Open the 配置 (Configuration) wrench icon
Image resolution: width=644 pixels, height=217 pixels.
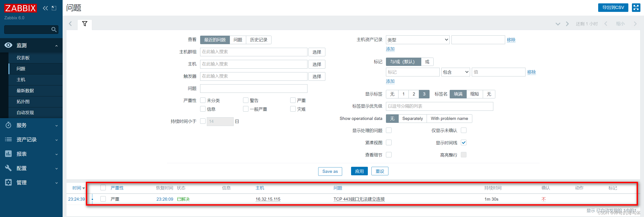(8, 168)
